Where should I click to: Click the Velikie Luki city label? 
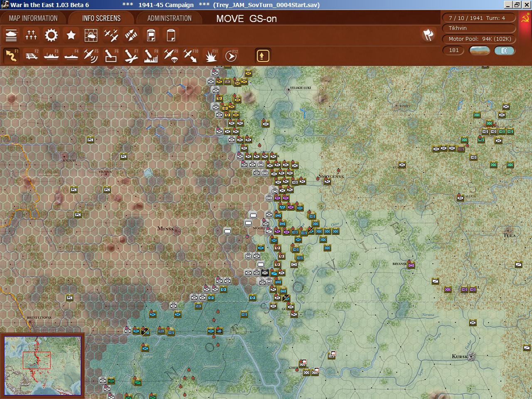300,88
